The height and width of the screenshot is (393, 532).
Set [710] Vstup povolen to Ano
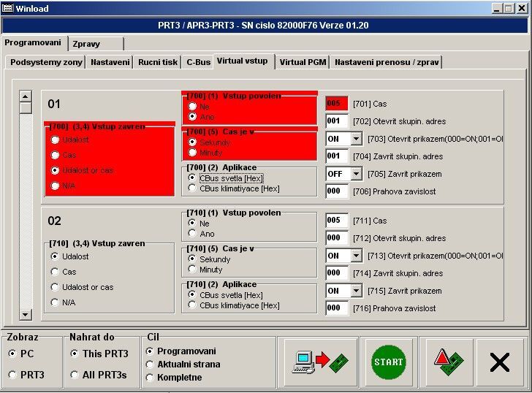click(192, 234)
